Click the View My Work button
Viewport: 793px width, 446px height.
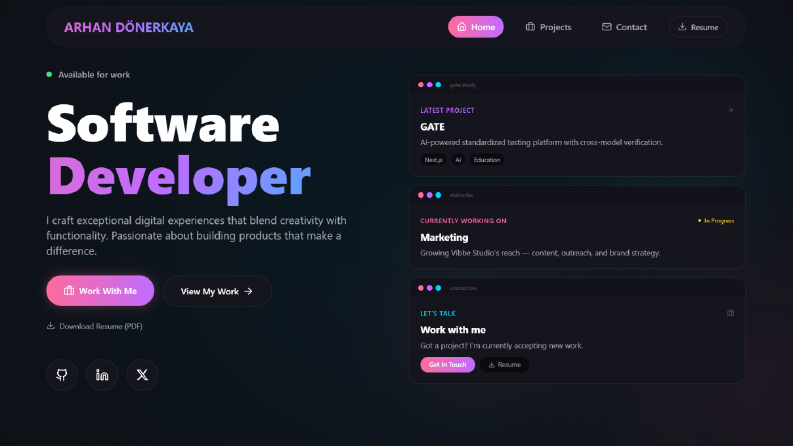217,291
